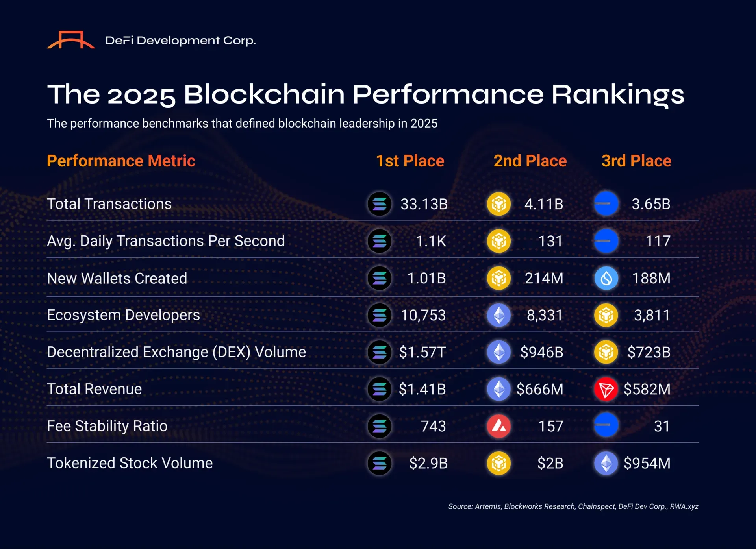
Task: Click the Decentralized Exchange (DEX) Volume label
Action: pos(176,352)
